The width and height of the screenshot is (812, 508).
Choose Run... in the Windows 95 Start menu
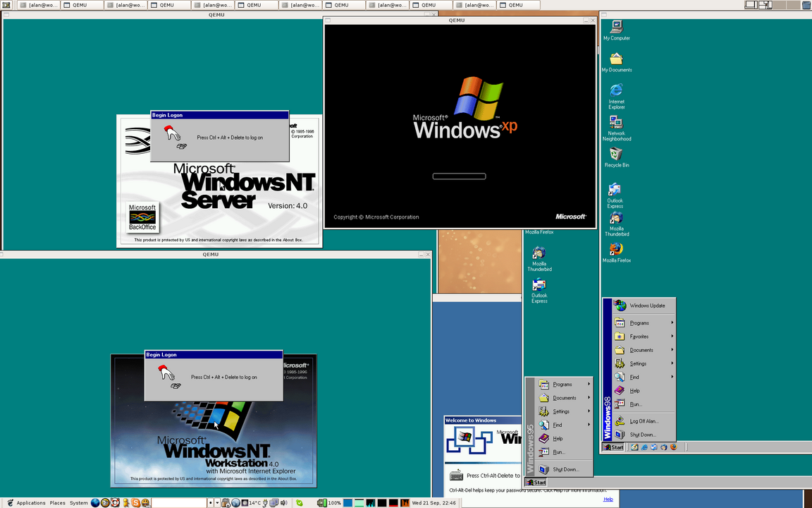pos(563,452)
